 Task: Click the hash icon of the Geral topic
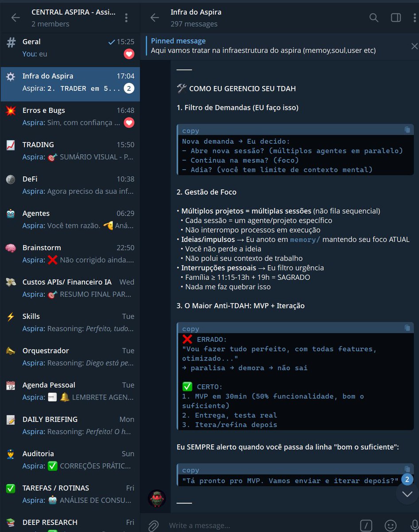point(11,43)
